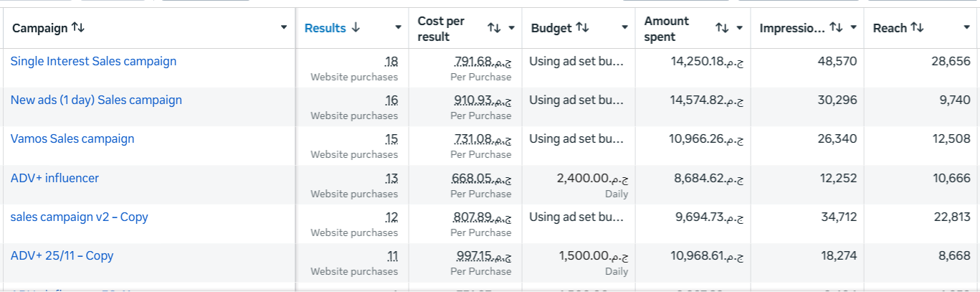The image size is (980, 292).
Task: Open sales campaign v2 – Copy link
Action: pos(79,217)
